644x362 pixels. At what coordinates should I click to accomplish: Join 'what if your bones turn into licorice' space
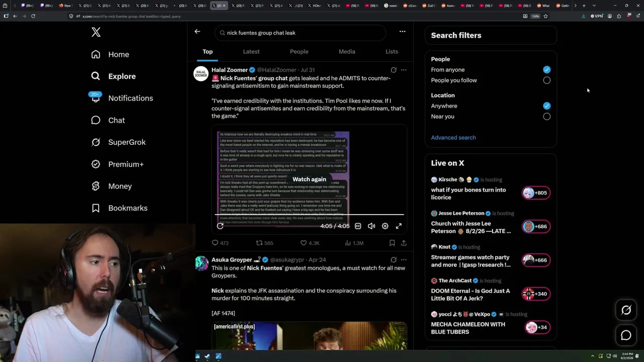(536, 193)
